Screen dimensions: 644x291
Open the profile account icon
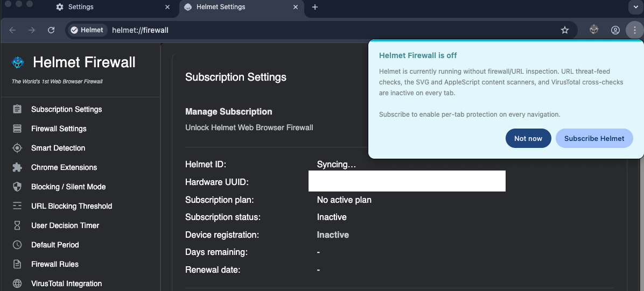[615, 30]
